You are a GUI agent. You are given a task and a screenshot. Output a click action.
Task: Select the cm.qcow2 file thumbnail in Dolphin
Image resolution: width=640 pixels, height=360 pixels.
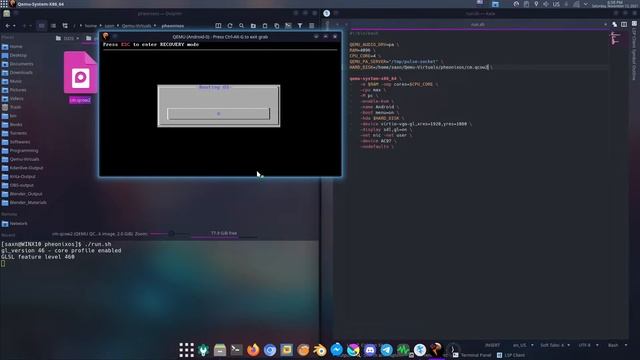pyautogui.click(x=80, y=73)
